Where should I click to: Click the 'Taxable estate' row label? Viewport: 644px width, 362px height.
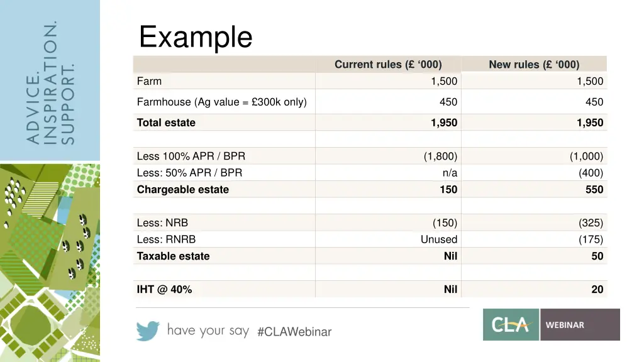(173, 256)
